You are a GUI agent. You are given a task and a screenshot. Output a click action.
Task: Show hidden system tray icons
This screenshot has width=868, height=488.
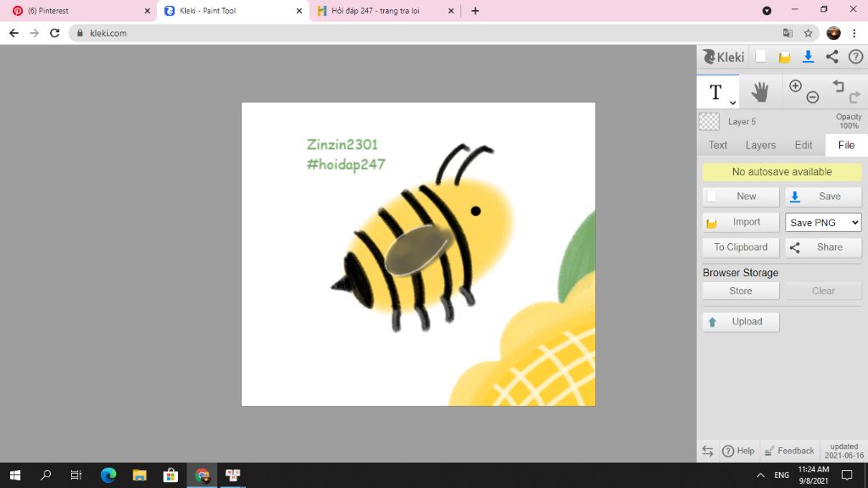[x=760, y=475]
